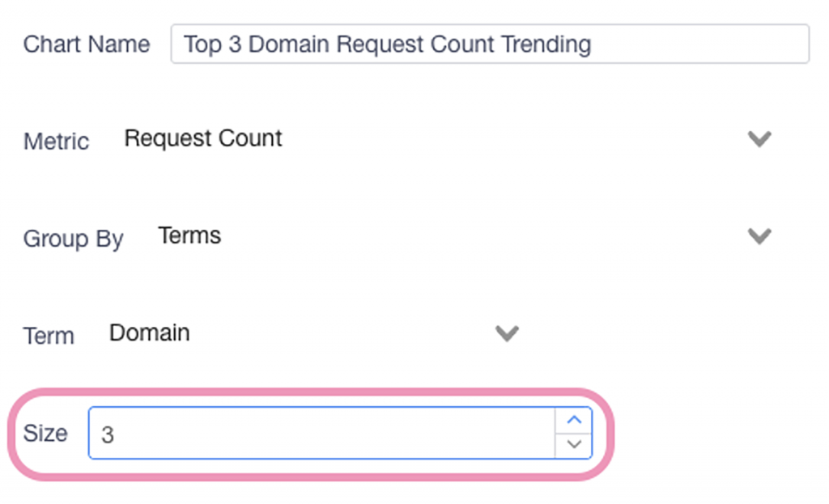The width and height of the screenshot is (829, 504).
Task: Click the Term label
Action: tap(49, 336)
